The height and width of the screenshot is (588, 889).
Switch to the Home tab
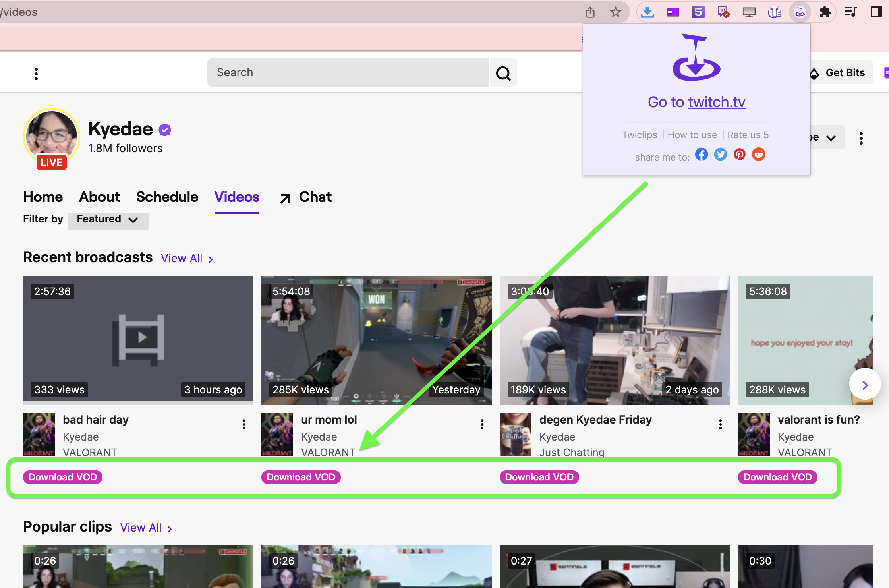[43, 197]
